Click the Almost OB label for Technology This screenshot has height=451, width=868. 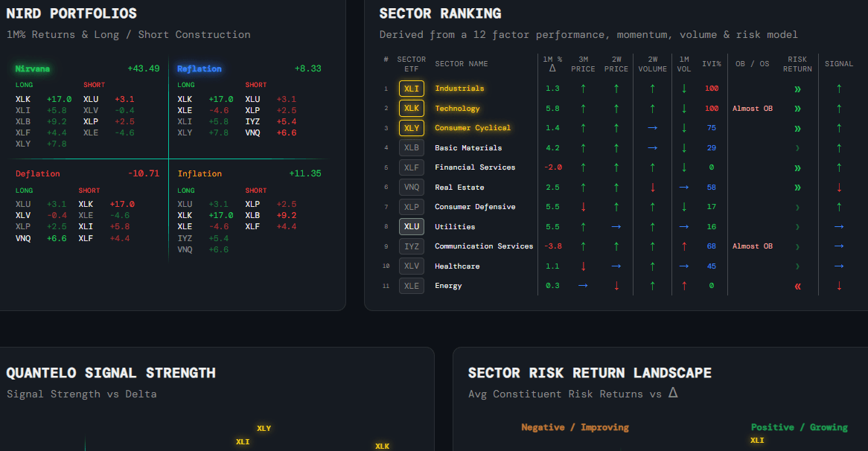coord(752,108)
